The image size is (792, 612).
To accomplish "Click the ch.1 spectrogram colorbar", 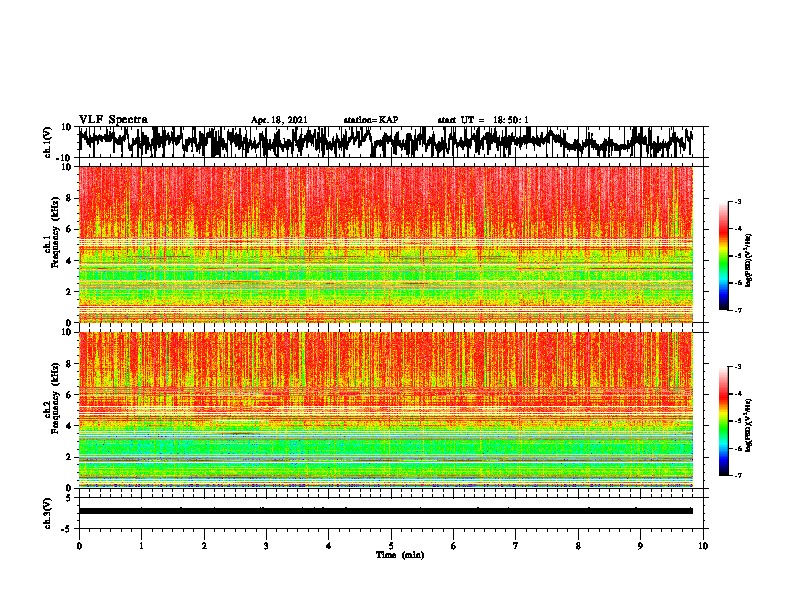I will point(724,256).
